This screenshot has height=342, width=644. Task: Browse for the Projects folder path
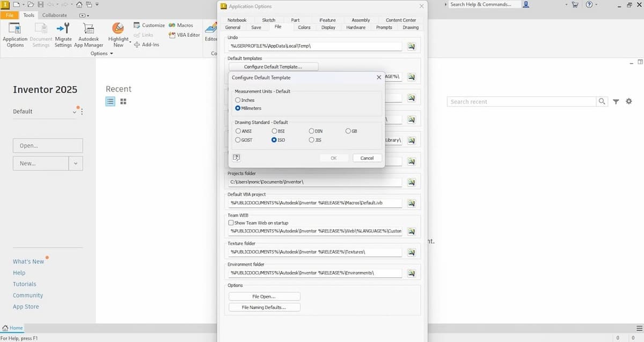click(x=411, y=182)
